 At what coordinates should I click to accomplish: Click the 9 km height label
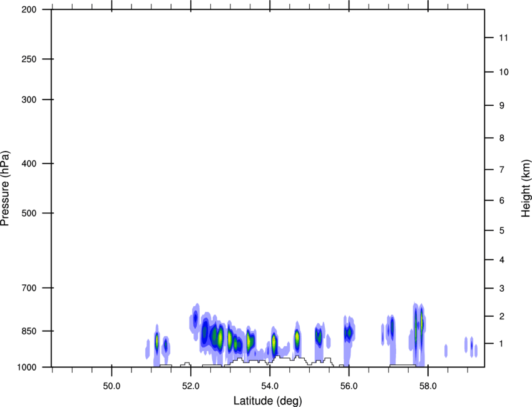(x=501, y=106)
